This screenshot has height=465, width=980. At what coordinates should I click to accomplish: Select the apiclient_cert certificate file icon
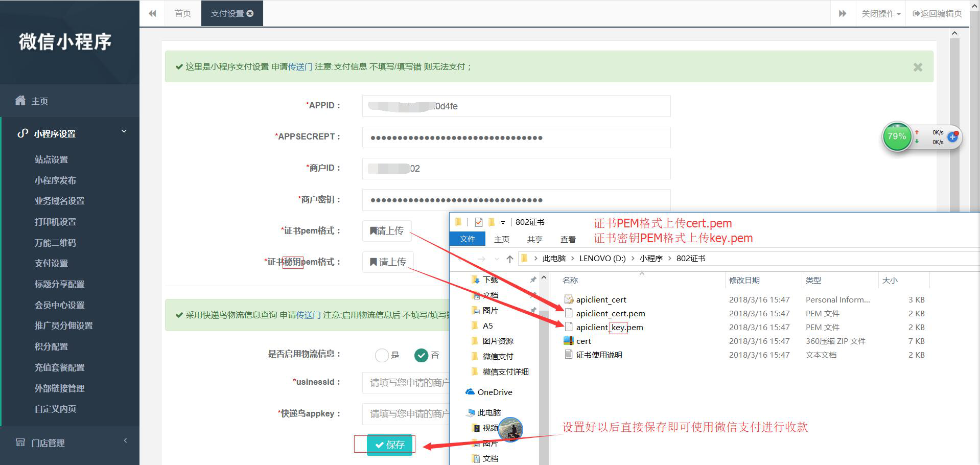(568, 299)
